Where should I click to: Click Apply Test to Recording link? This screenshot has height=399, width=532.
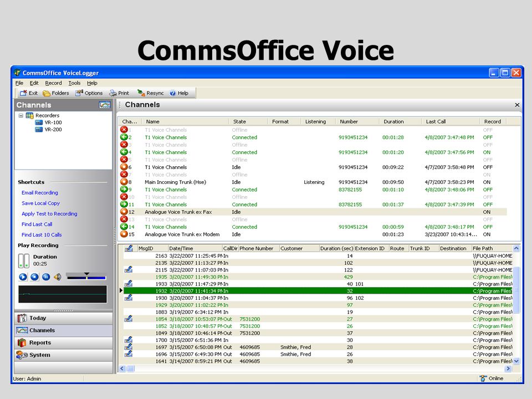(x=49, y=214)
